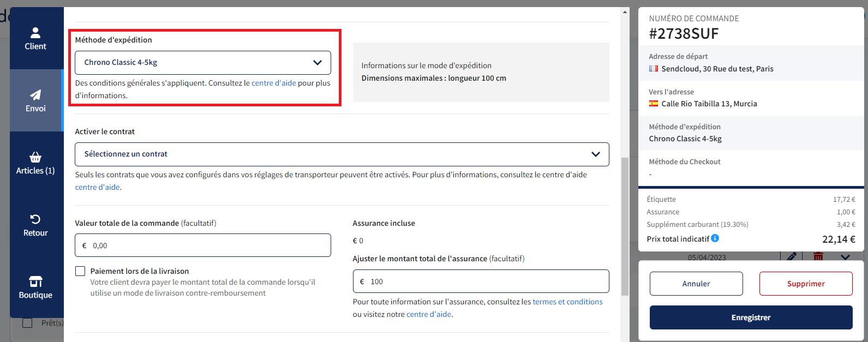Click the Valeur totale de la commande field
Image resolution: width=868 pixels, height=342 pixels.
point(203,245)
